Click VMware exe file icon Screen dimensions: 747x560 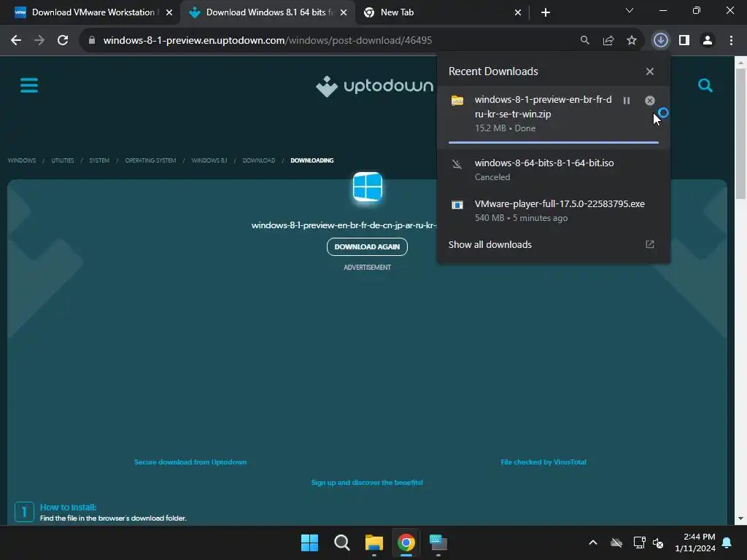click(457, 205)
